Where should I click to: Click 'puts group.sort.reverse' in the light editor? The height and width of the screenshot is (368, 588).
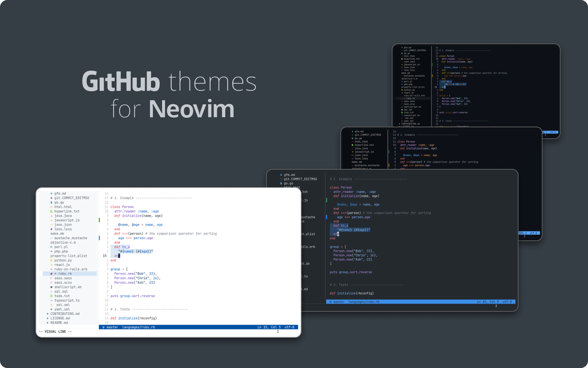coord(133,296)
